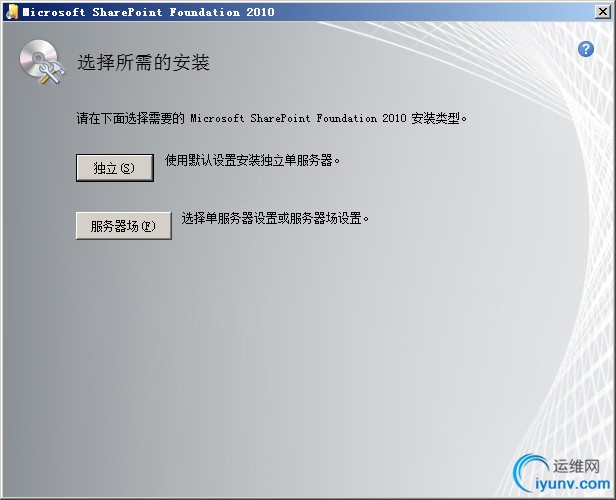
Task: Close the SharePoint Foundation 2010 setup window
Action: [x=603, y=12]
